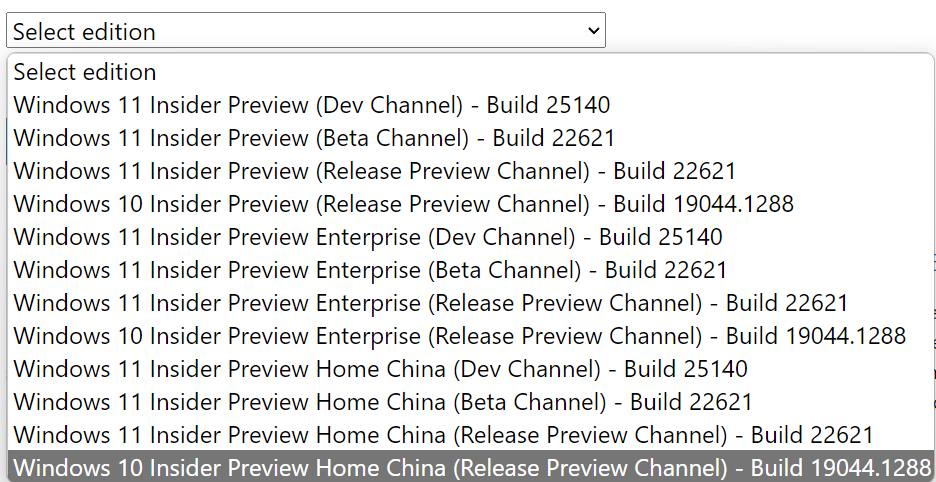Viewport: 936px width, 482px height.
Task: Choose Windows 11 Enterprise Beta Channel Build 22621
Action: (x=470, y=270)
